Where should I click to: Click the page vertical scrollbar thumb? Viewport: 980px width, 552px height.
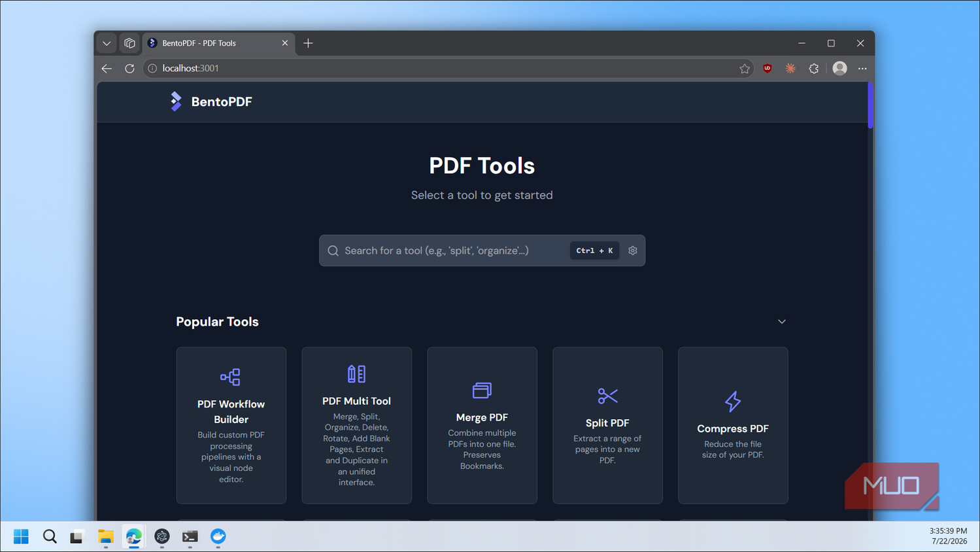[x=870, y=105]
